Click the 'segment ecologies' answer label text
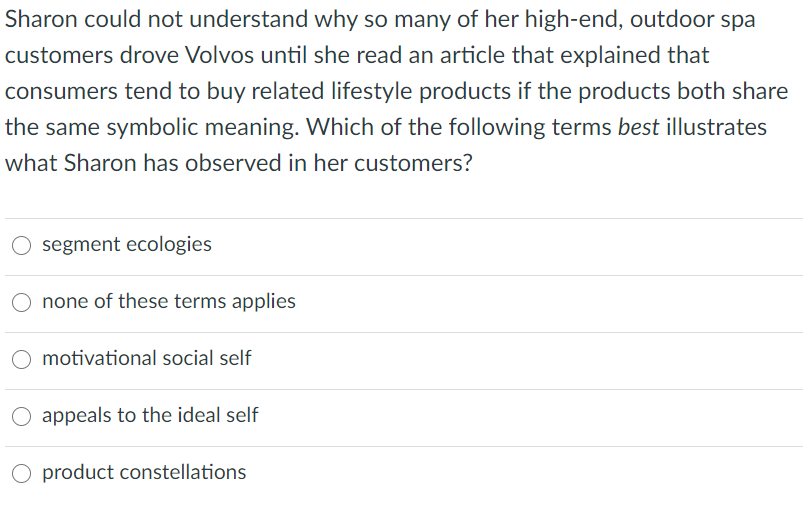The image size is (803, 508). click(x=126, y=244)
